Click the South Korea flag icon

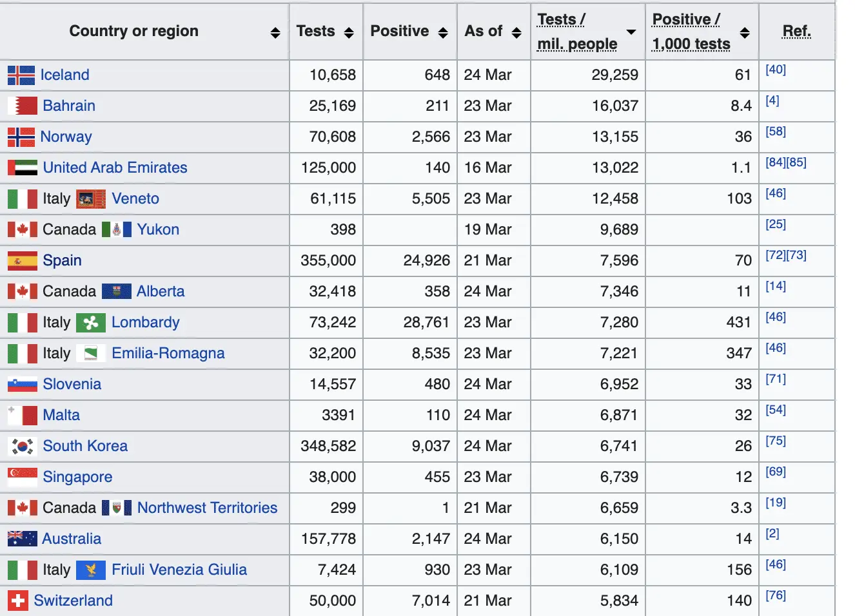pos(23,447)
